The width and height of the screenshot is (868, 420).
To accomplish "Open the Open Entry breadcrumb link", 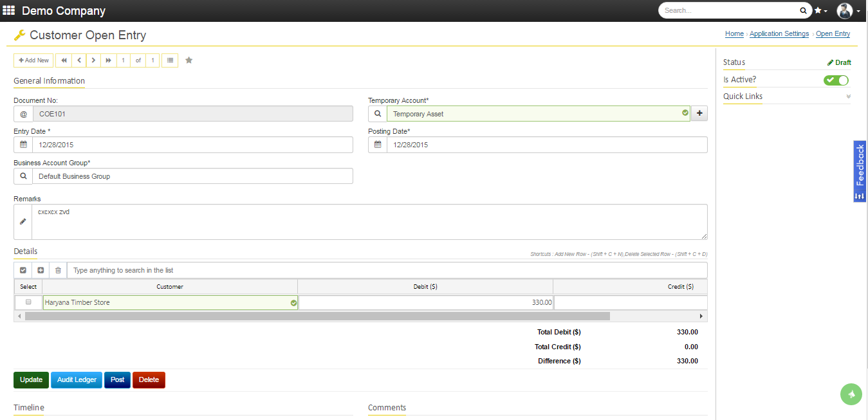I will coord(833,34).
